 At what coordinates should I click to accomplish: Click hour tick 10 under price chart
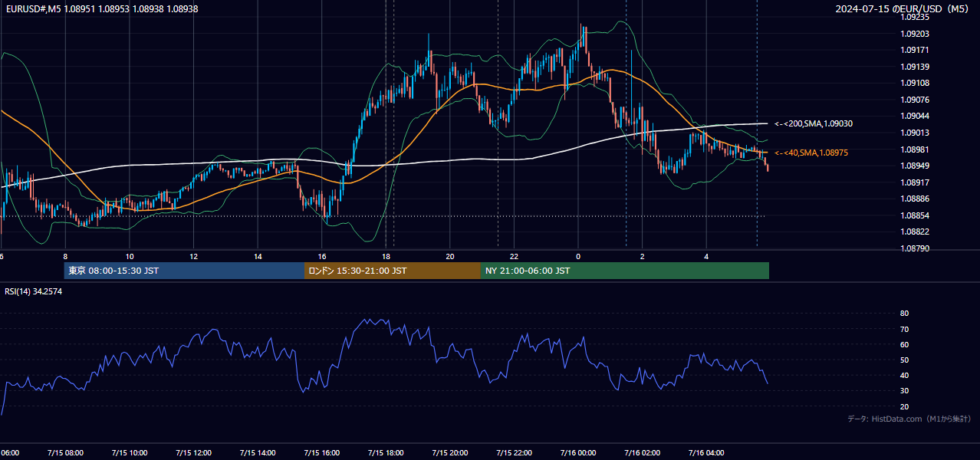coord(130,256)
